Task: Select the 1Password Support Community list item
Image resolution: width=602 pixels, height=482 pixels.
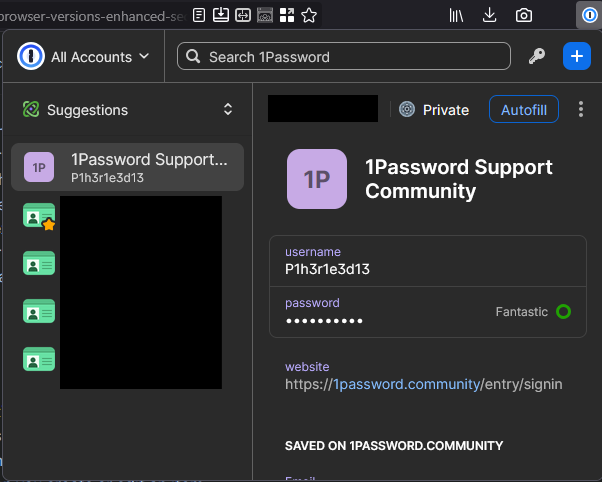Action: [128, 167]
